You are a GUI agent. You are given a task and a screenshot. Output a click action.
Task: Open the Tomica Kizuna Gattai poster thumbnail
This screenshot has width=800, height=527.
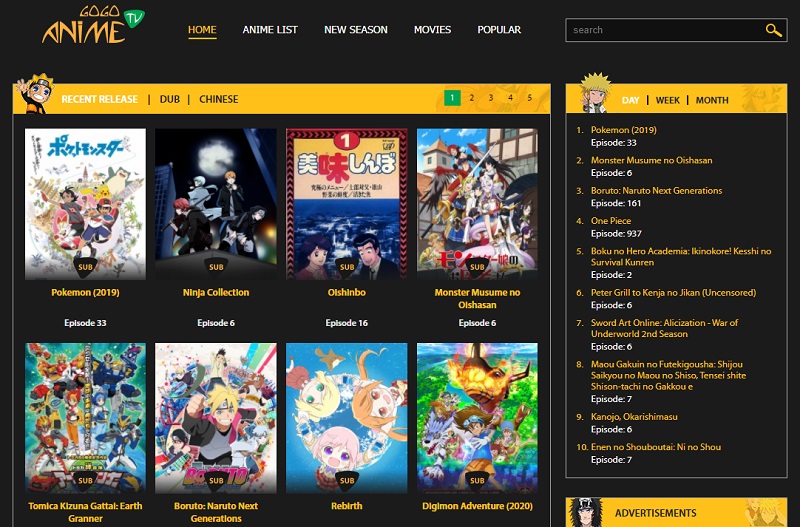pyautogui.click(x=85, y=418)
